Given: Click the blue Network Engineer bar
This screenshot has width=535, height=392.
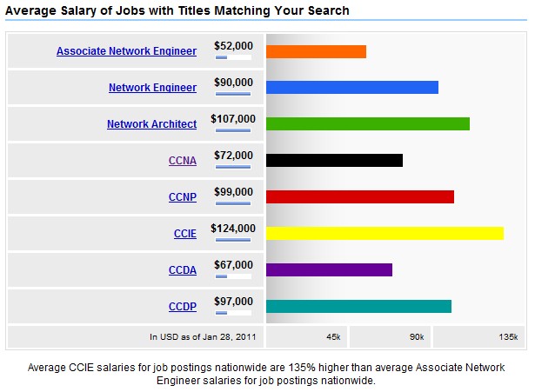Looking at the screenshot, I should tap(351, 88).
